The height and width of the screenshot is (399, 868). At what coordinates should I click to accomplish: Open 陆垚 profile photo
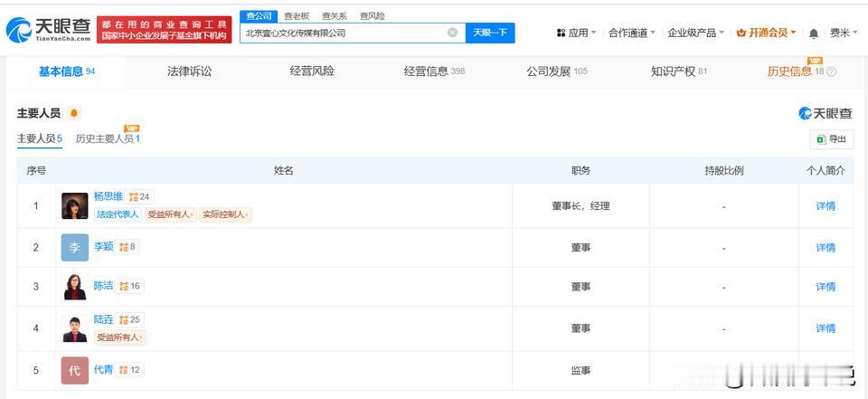[x=75, y=328]
